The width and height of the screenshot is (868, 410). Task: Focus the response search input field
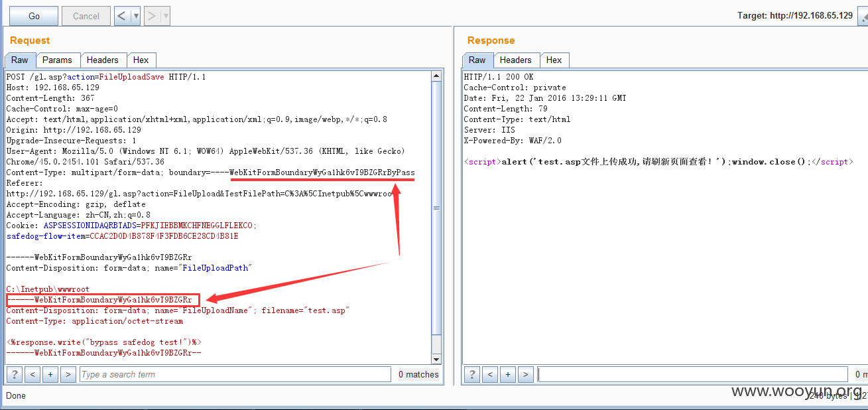click(x=692, y=374)
